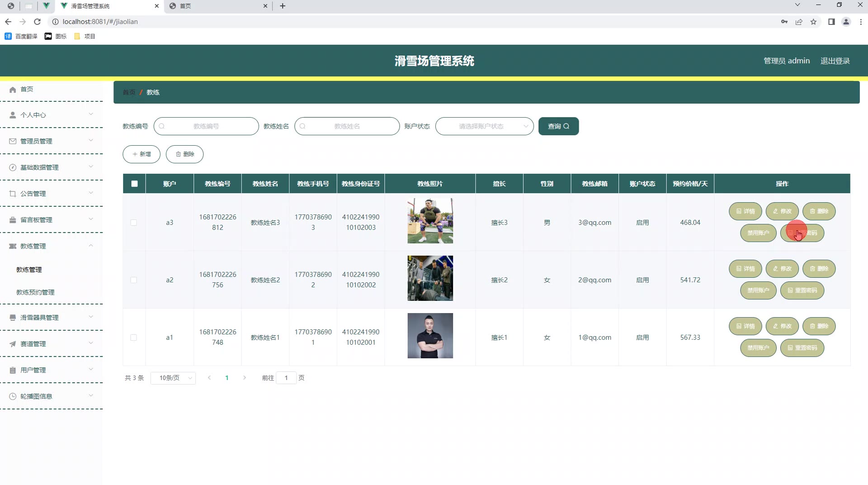Go back in browser history

[x=8, y=22]
